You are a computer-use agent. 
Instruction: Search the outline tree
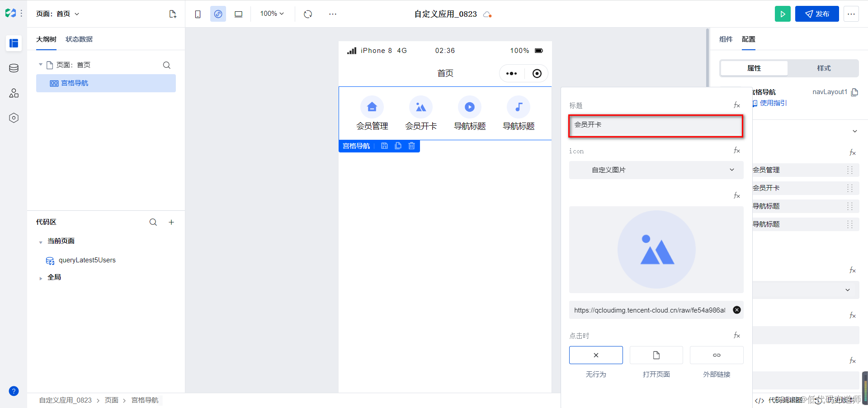pyautogui.click(x=167, y=65)
